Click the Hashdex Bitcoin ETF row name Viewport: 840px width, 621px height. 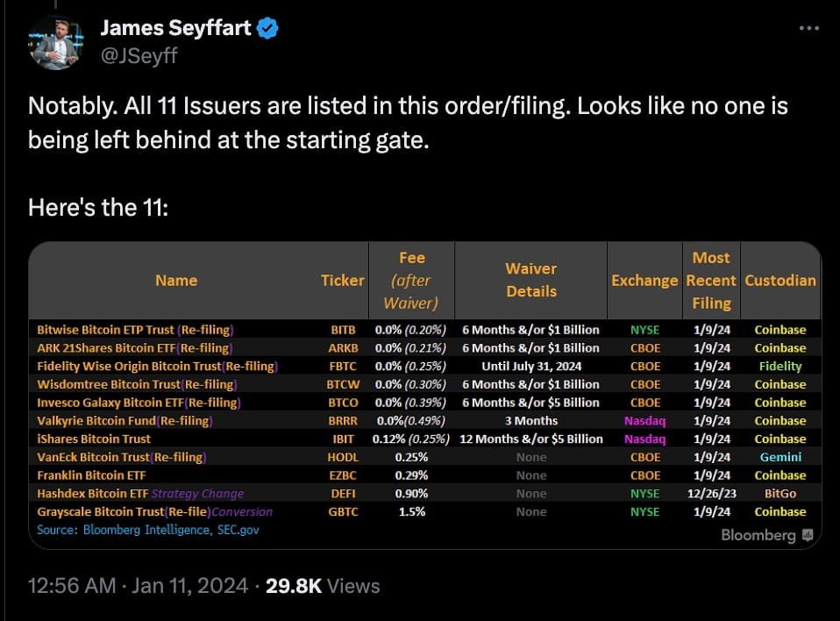[x=92, y=494]
